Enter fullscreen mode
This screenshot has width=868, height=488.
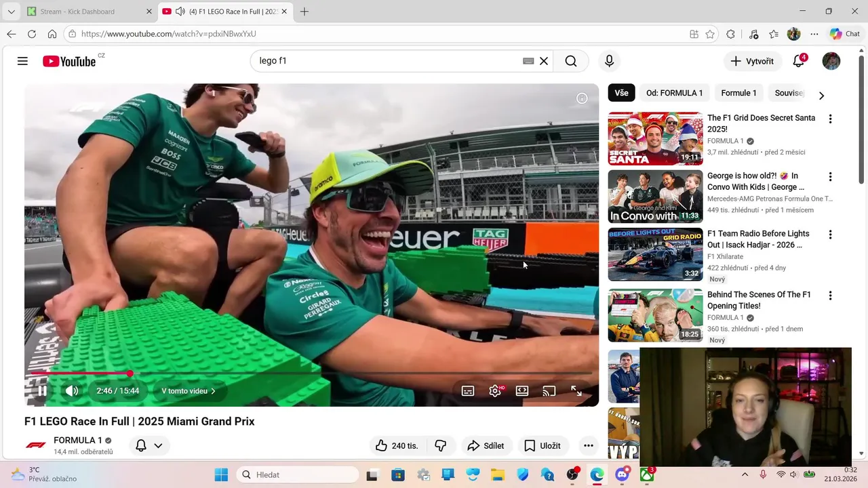(576, 390)
